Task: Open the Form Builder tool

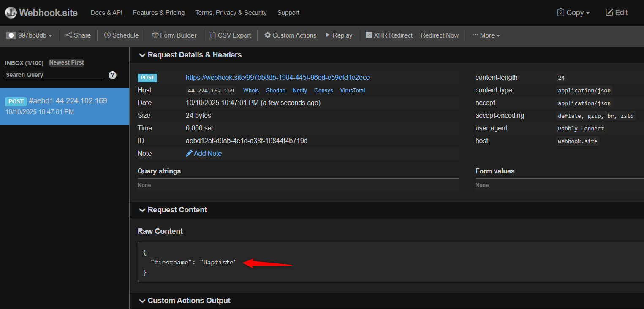Action: click(x=174, y=35)
